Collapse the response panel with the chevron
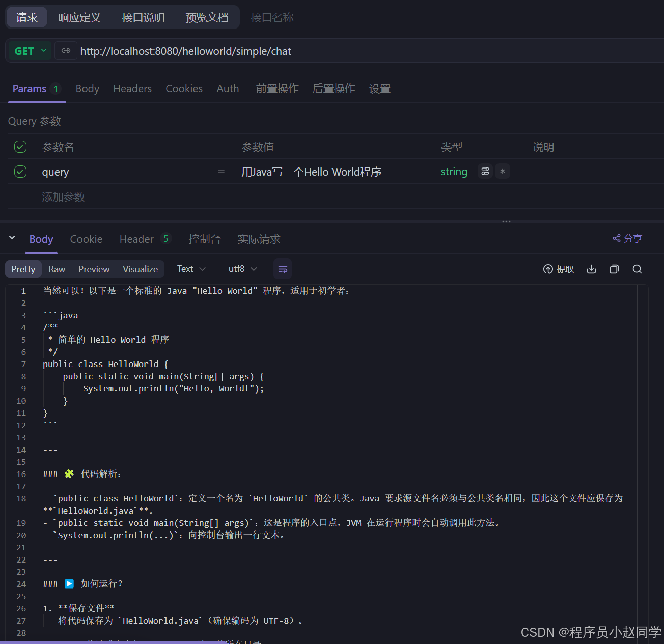 (x=12, y=238)
